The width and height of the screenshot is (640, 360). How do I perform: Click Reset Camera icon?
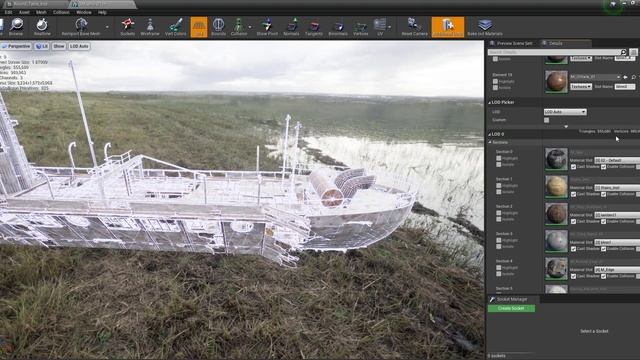click(414, 27)
